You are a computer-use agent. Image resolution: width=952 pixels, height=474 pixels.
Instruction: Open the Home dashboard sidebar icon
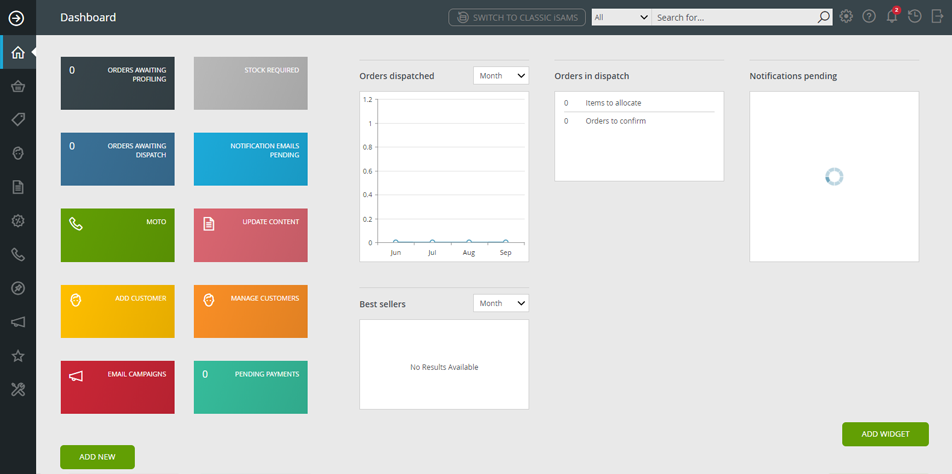pos(17,52)
